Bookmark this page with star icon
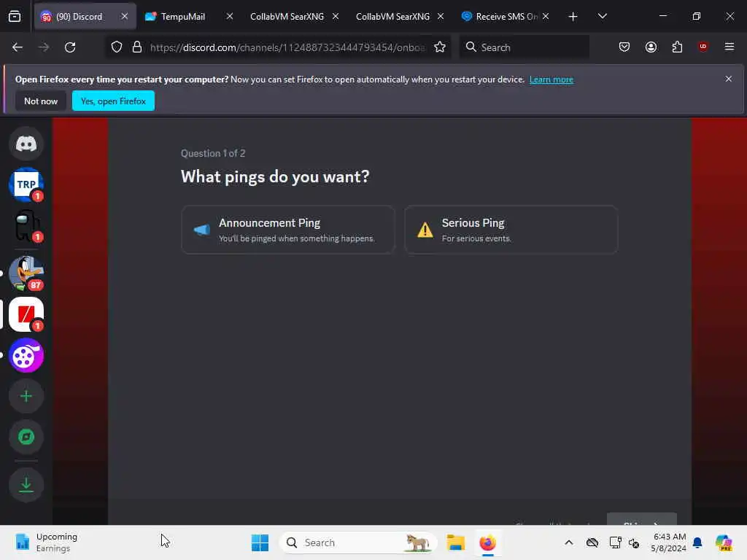Image resolution: width=747 pixels, height=560 pixels. 440,47
